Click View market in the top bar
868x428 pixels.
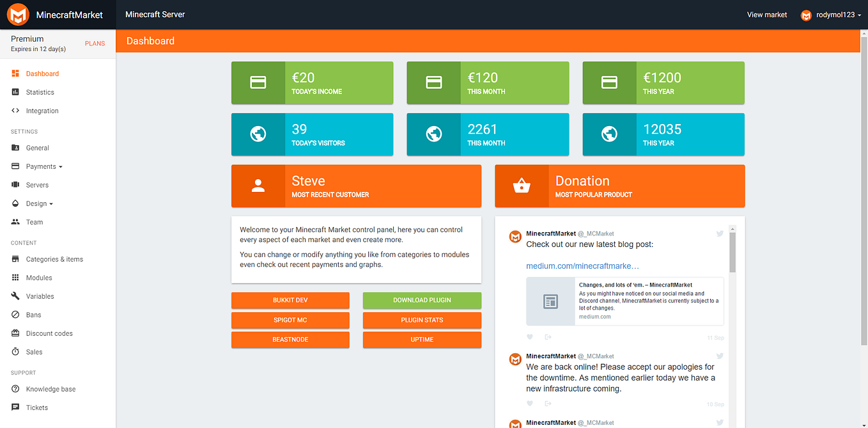pyautogui.click(x=767, y=15)
